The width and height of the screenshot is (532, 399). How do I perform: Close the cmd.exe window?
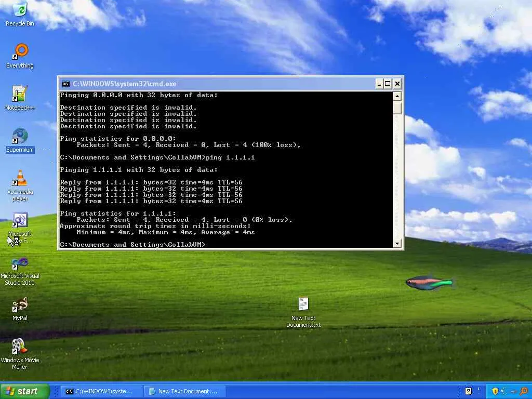pyautogui.click(x=397, y=84)
